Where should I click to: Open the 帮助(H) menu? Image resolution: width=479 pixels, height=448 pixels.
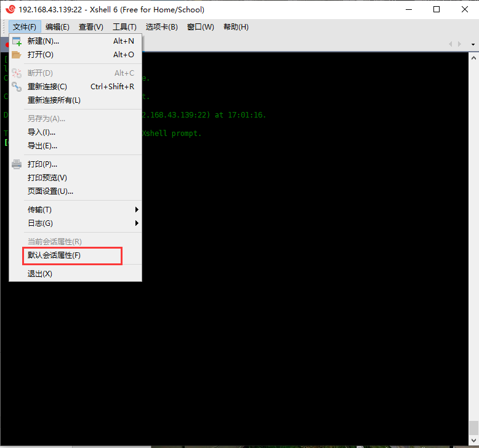point(236,27)
